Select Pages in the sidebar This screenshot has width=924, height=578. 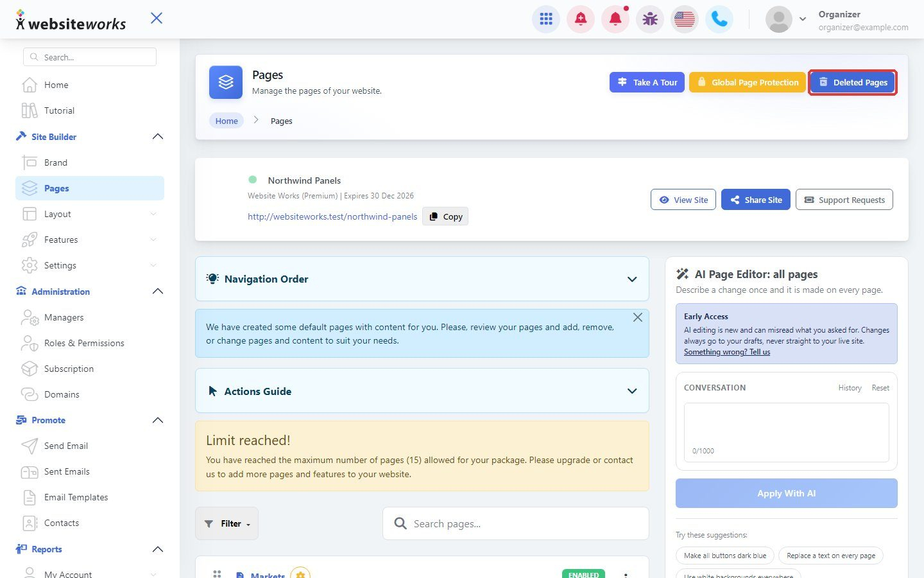point(90,188)
